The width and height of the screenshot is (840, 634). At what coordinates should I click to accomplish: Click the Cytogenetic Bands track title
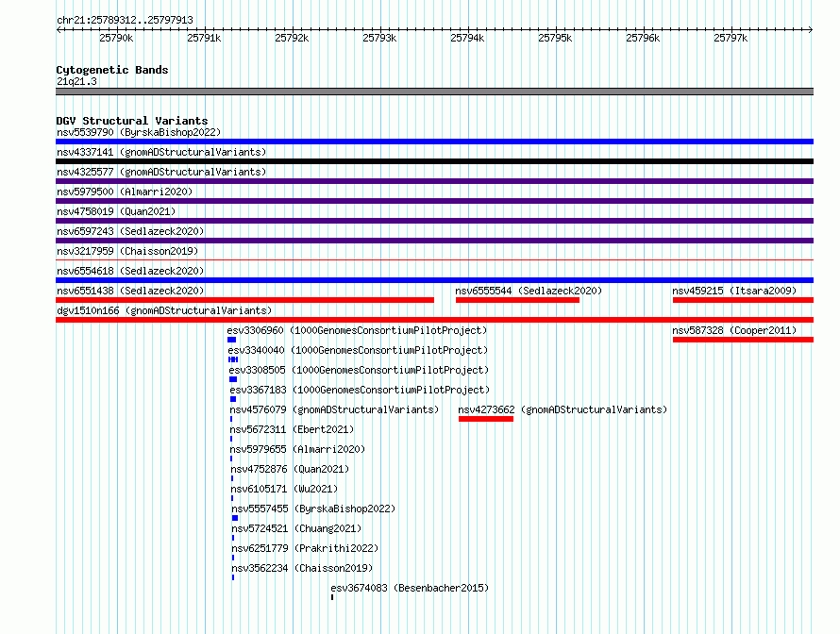pyautogui.click(x=112, y=70)
